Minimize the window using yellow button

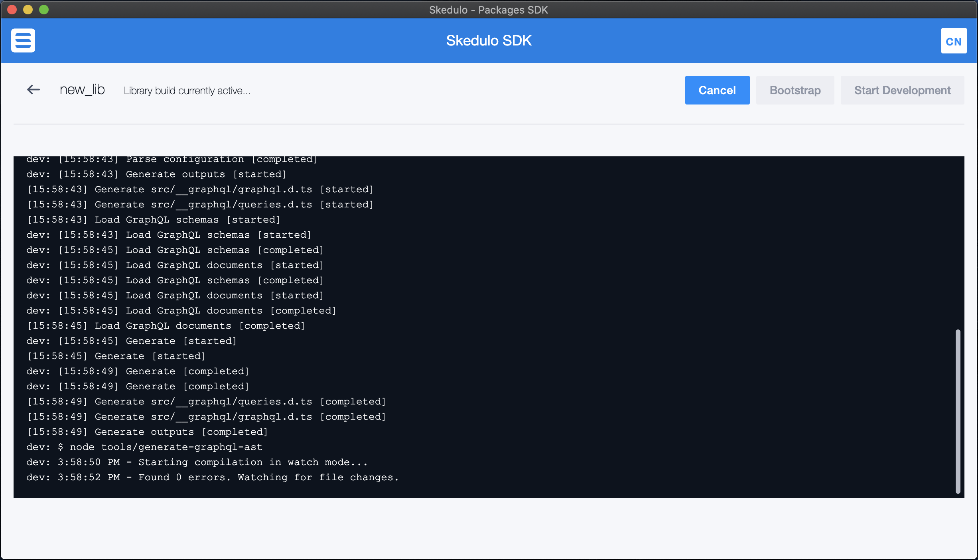pos(28,10)
